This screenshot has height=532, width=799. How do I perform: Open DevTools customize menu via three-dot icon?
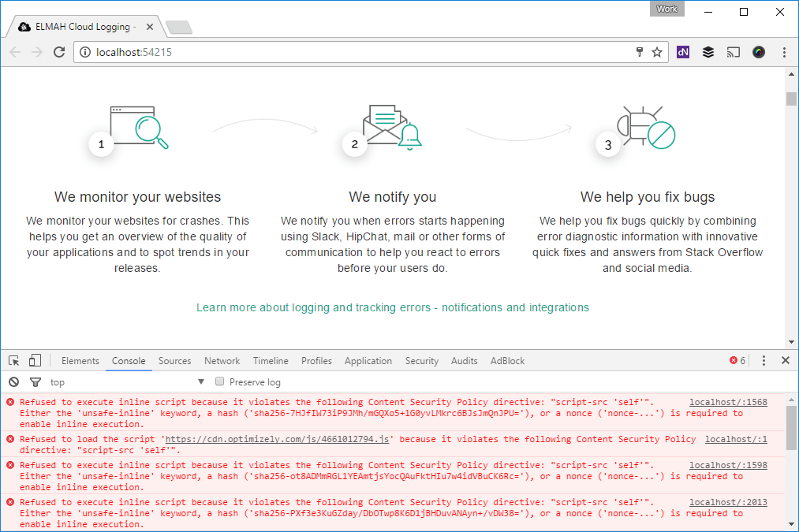click(x=763, y=360)
